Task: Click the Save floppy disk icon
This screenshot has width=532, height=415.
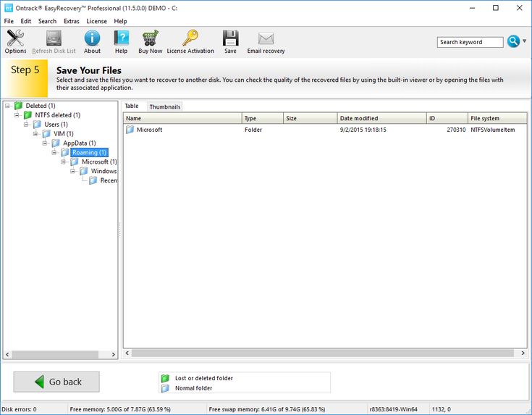Action: click(230, 41)
